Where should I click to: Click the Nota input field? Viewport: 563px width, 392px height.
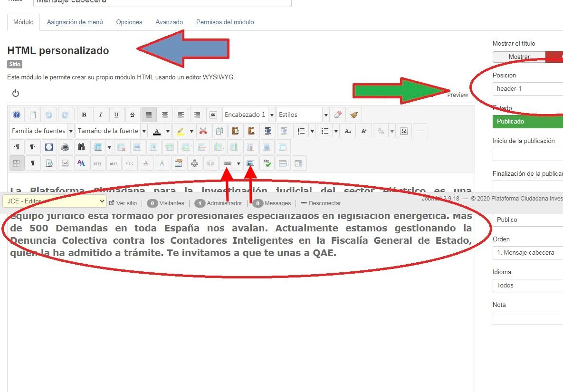click(528, 318)
